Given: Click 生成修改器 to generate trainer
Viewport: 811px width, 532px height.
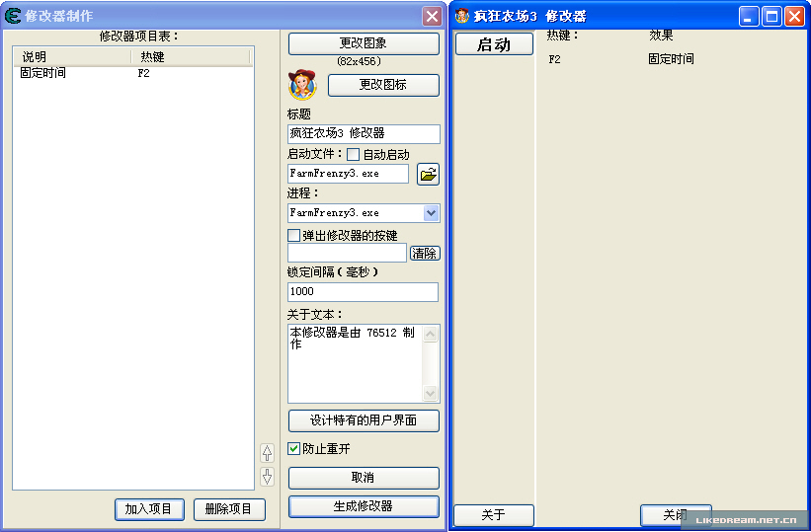Looking at the screenshot, I should click(x=364, y=506).
